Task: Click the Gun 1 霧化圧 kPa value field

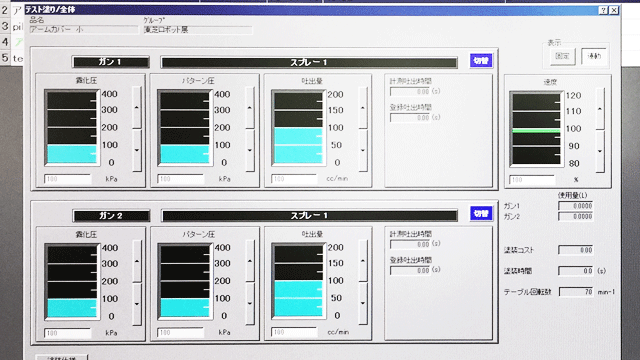Action: coord(67,179)
